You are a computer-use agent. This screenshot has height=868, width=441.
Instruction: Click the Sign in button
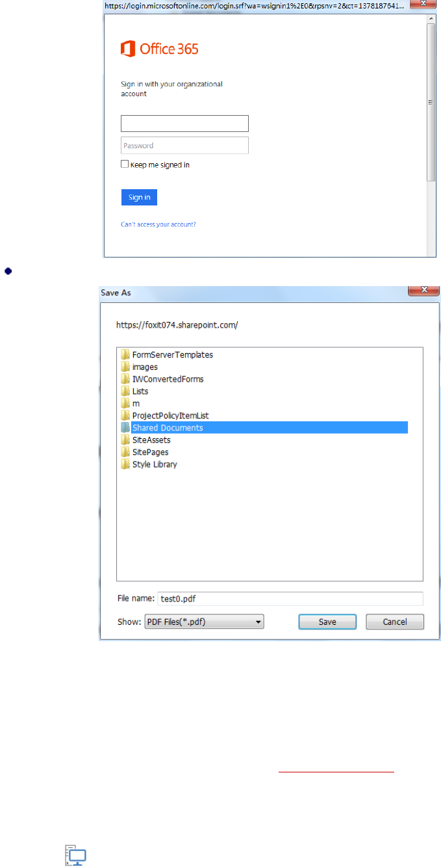click(x=139, y=197)
